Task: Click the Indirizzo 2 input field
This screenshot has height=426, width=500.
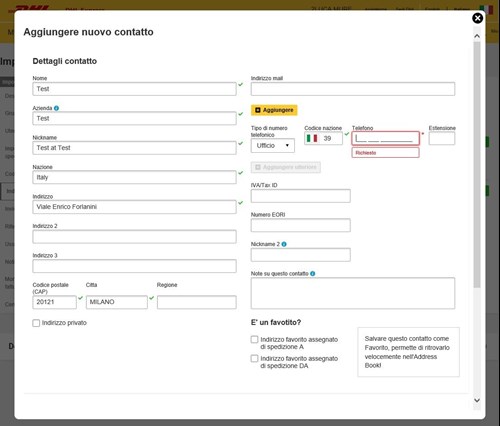Action: pos(134,236)
